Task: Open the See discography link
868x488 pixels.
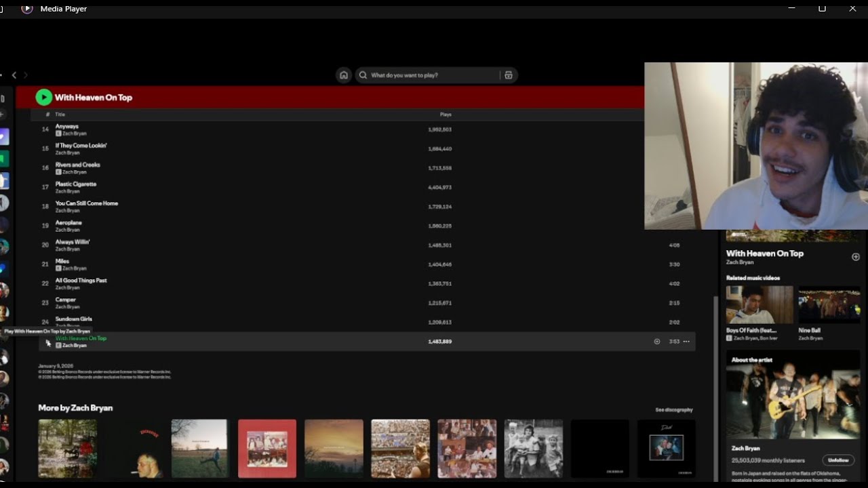Action: click(x=674, y=410)
